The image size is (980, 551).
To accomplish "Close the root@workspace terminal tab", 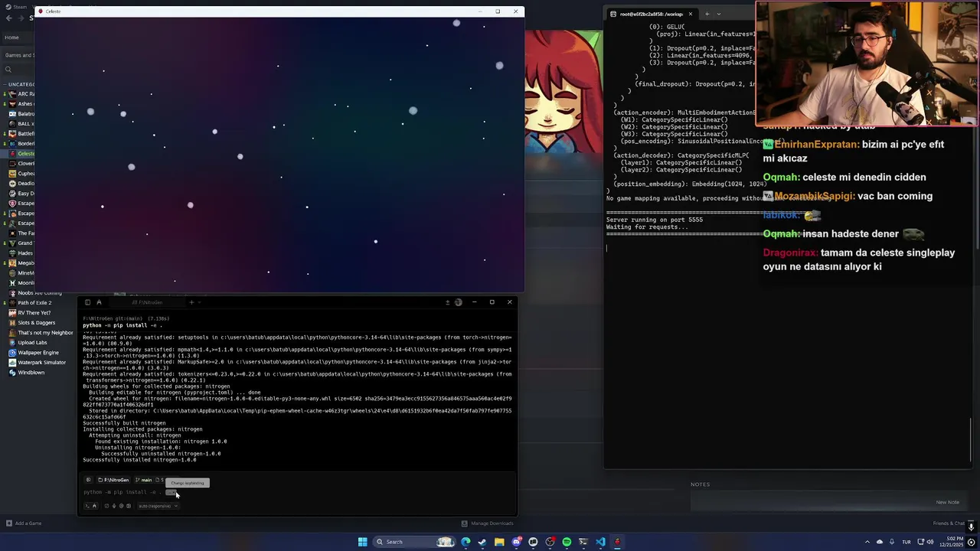I will 691,14.
